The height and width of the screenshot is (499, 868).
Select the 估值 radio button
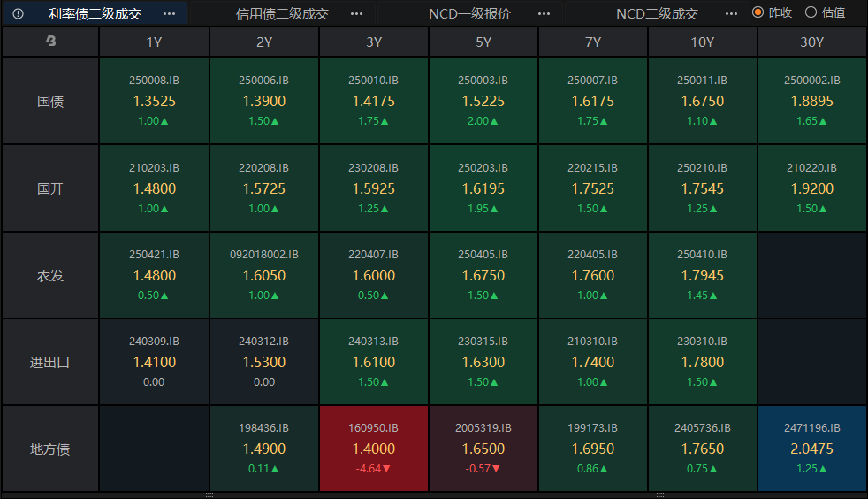[x=811, y=12]
